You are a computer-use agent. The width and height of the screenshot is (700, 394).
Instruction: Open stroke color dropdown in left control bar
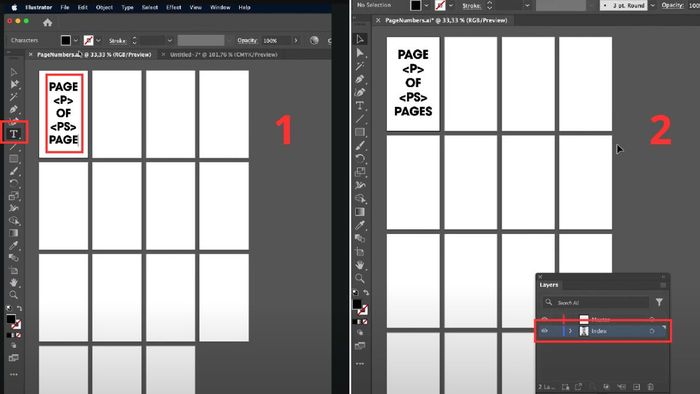pos(98,41)
